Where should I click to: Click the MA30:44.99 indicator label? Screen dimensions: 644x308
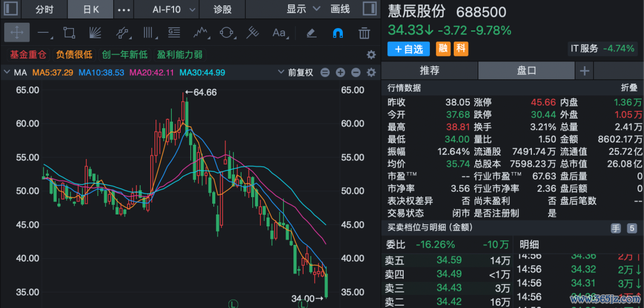click(x=203, y=73)
